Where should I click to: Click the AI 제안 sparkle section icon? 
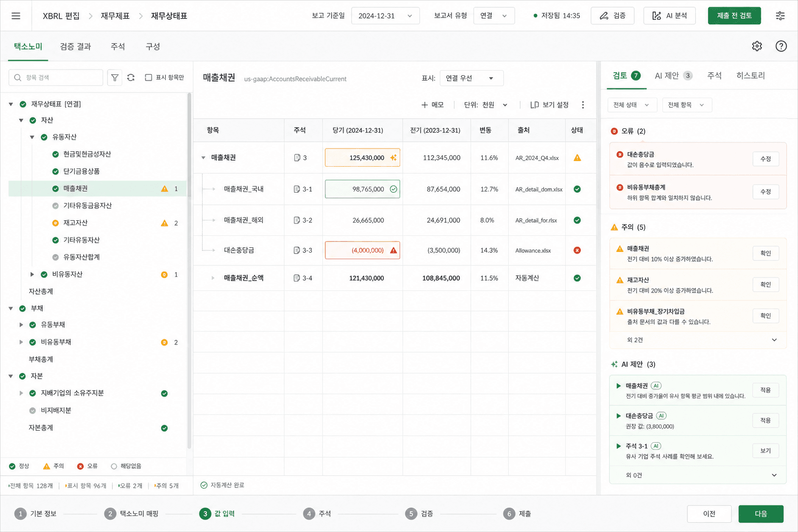[x=615, y=364]
